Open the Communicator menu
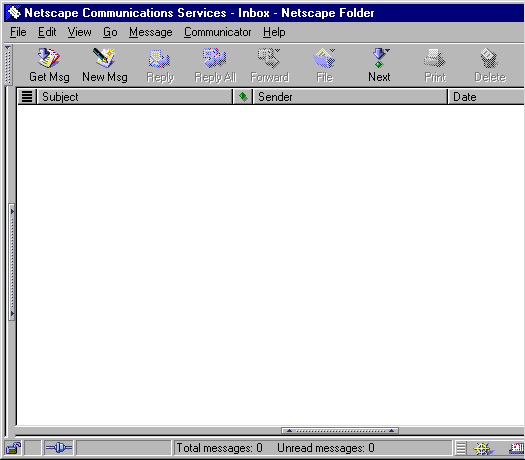The image size is (525, 460). (x=217, y=32)
